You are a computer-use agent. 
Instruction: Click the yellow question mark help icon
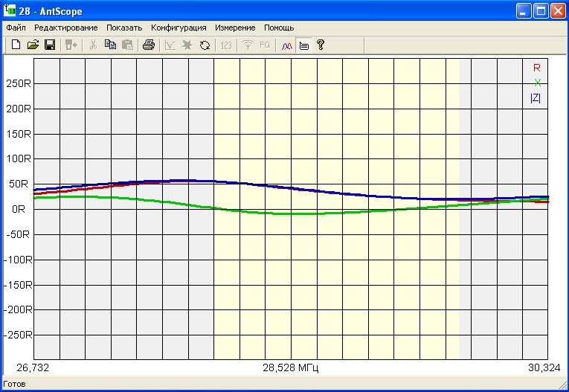(321, 45)
